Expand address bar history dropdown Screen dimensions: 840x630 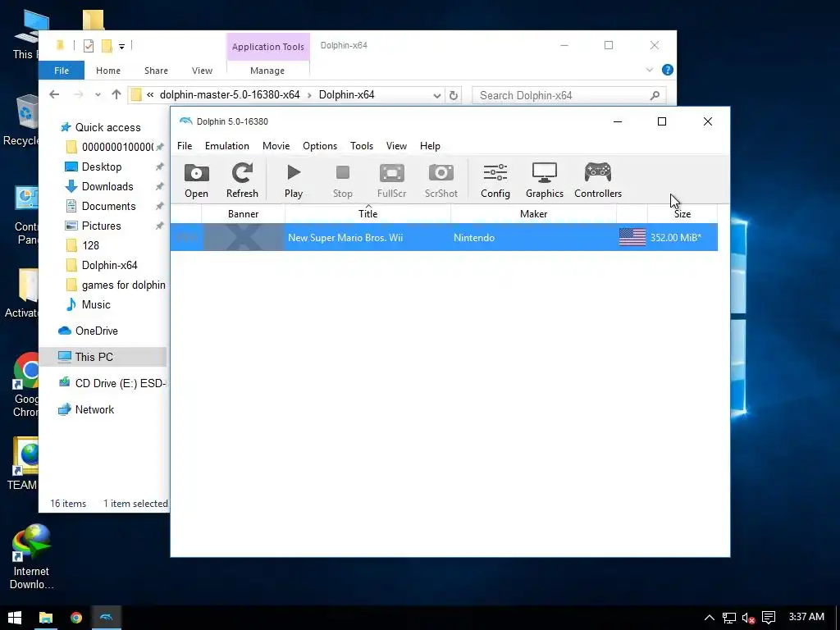(437, 95)
